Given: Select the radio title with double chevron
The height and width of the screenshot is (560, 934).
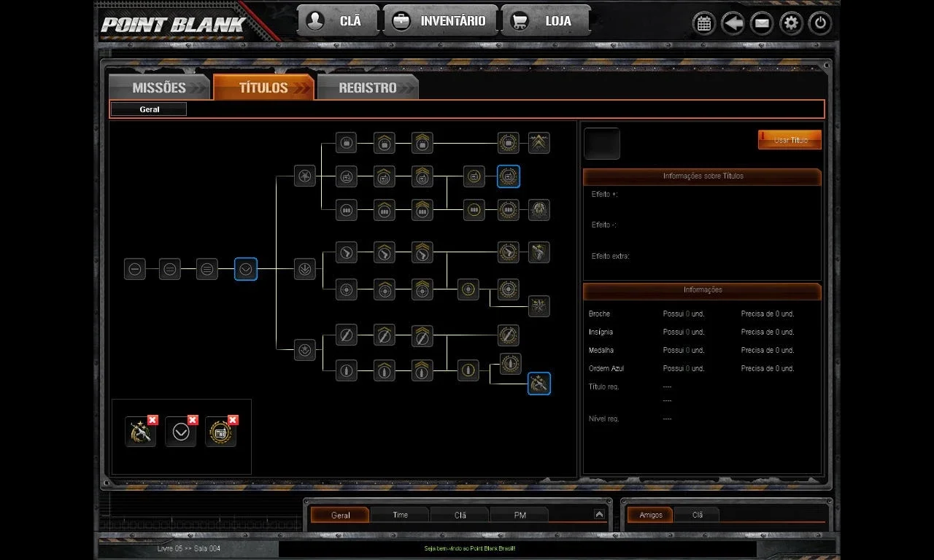Looking at the screenshot, I should tap(422, 176).
